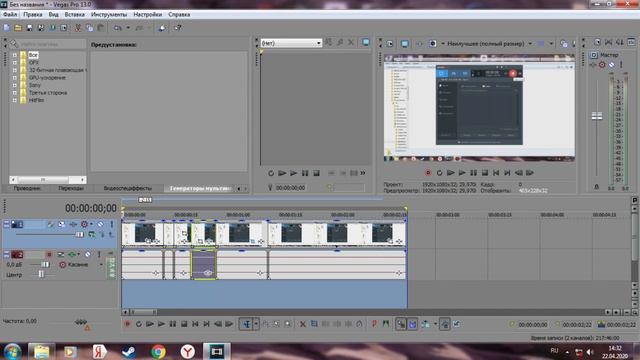Open the trimmer media dropdown '(Нет)'
The height and width of the screenshot is (360, 640).
(x=291, y=43)
